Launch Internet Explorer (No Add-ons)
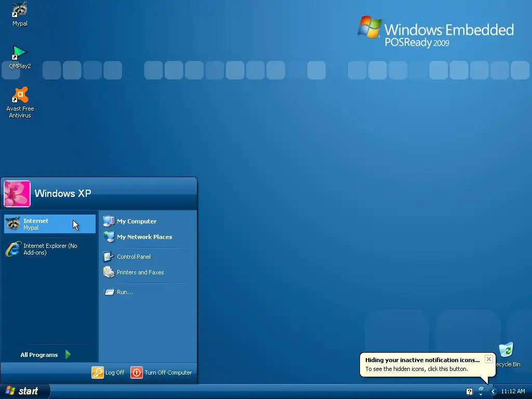 [x=50, y=249]
